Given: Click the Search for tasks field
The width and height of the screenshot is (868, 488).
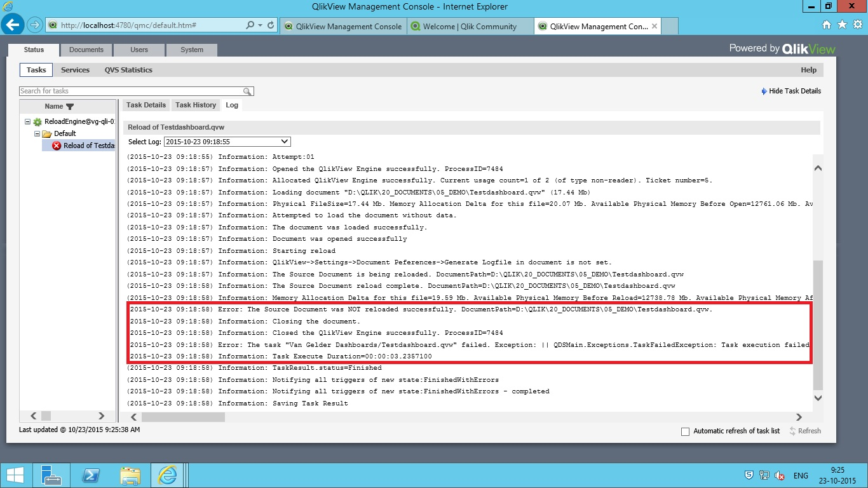Looking at the screenshot, I should (x=132, y=91).
